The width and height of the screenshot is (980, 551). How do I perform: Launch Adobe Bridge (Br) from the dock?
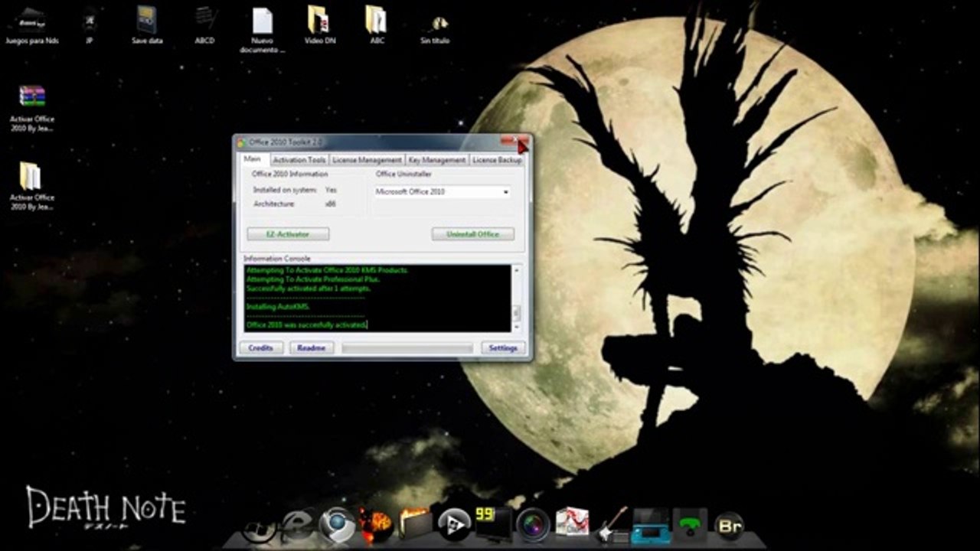[729, 525]
